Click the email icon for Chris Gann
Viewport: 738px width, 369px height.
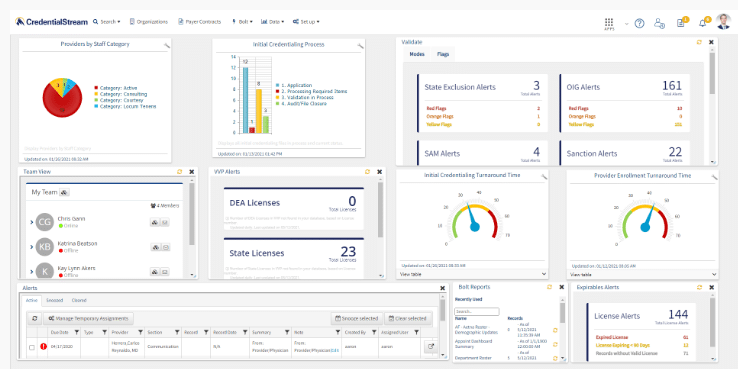165,222
